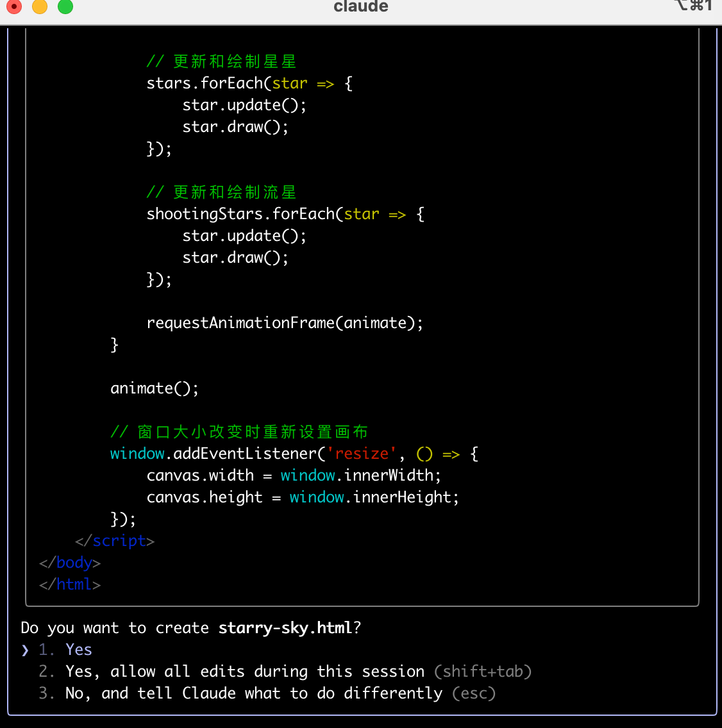Screen dimensions: 722x728
Task: Click the canvas.height = window.innerHeight line
Action: pyautogui.click(x=303, y=497)
